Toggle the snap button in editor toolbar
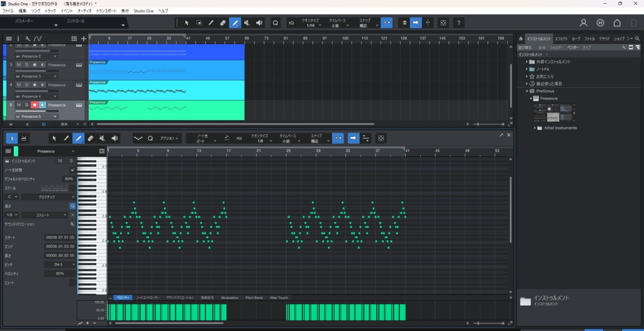This screenshot has height=331, width=644. (x=338, y=138)
